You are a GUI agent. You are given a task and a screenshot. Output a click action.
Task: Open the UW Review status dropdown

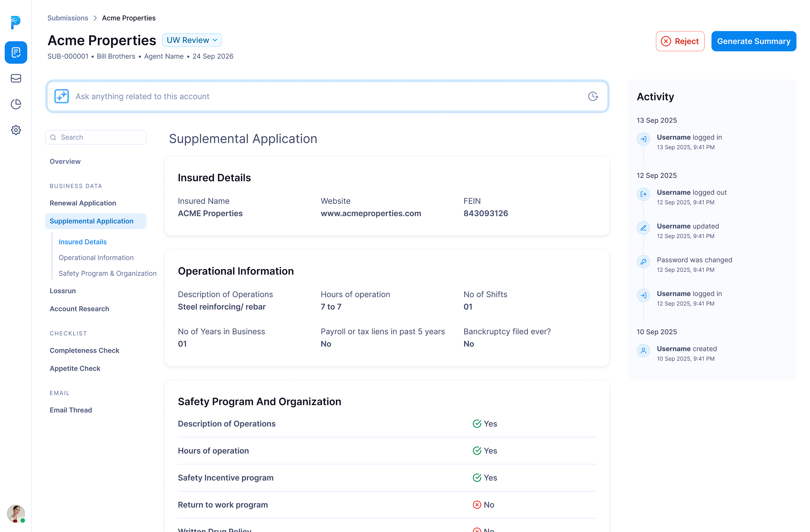(192, 40)
